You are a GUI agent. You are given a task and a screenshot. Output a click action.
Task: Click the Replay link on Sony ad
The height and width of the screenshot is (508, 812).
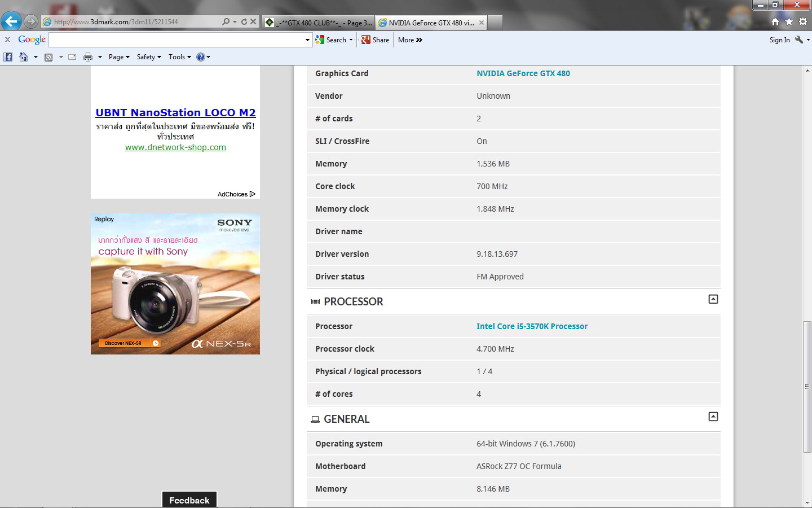click(x=104, y=219)
